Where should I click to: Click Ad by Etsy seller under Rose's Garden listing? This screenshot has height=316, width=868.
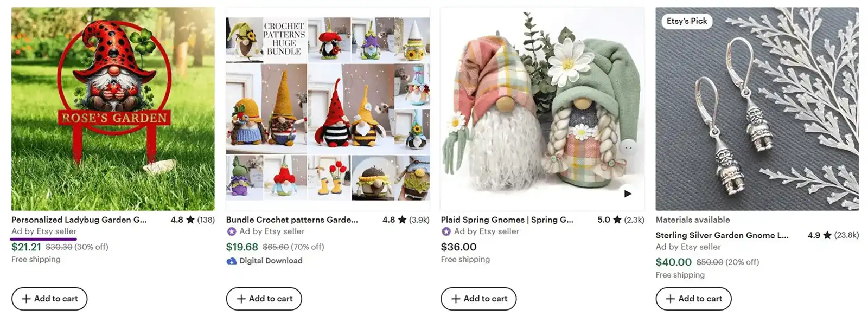(43, 231)
